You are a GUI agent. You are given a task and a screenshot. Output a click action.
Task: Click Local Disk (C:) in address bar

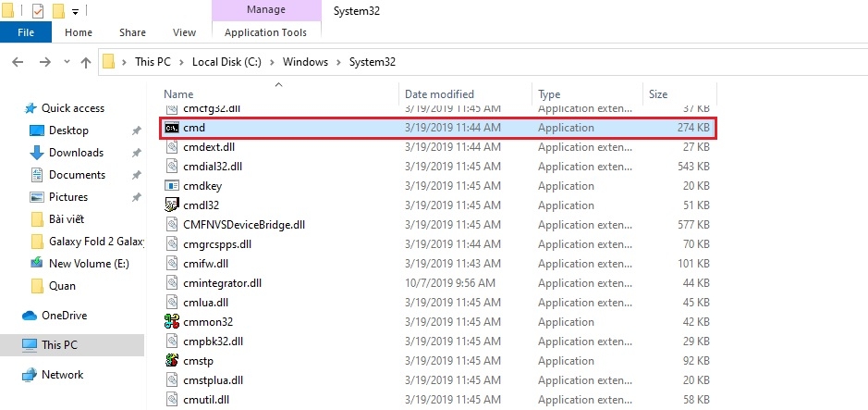coord(226,62)
